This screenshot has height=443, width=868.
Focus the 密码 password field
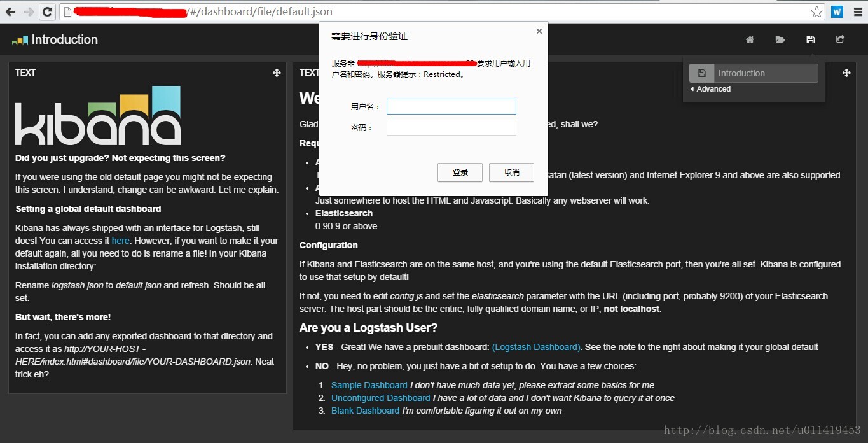point(451,128)
